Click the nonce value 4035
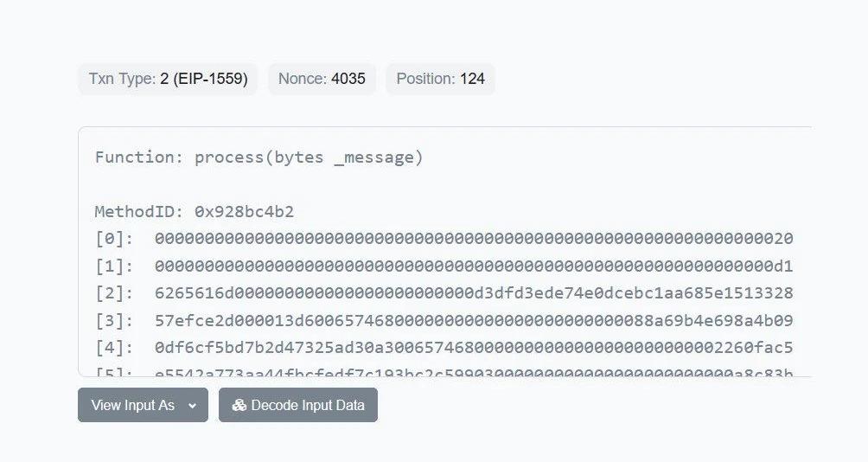The height and width of the screenshot is (462, 868). click(348, 79)
